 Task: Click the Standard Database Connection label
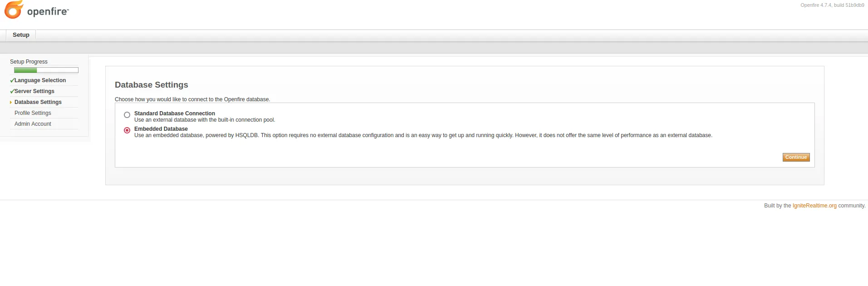coord(174,113)
